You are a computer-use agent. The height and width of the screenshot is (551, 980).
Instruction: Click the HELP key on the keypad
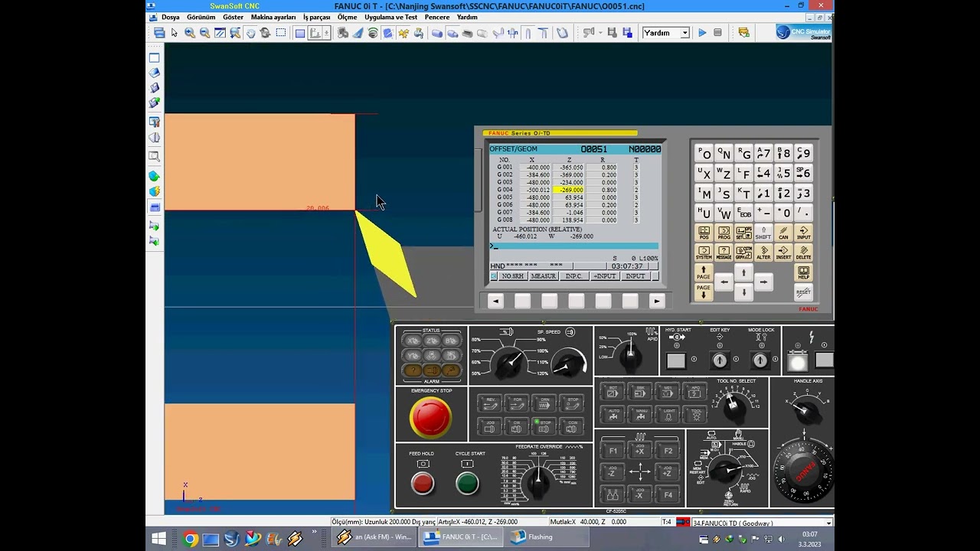click(803, 272)
